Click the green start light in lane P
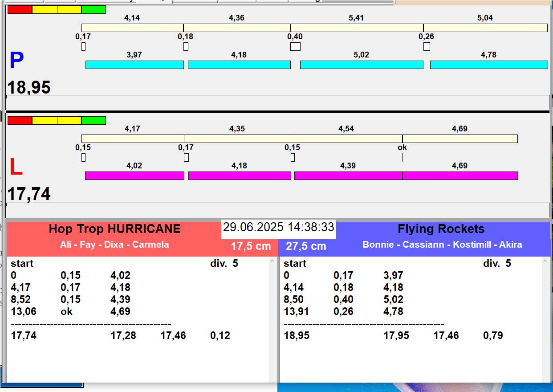This screenshot has height=392, width=553. pos(94,10)
